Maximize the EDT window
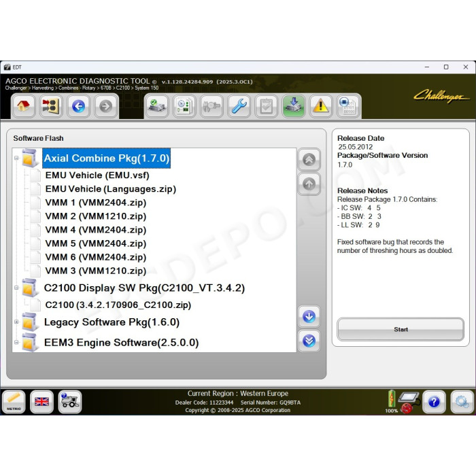The height and width of the screenshot is (476, 476). click(x=446, y=67)
